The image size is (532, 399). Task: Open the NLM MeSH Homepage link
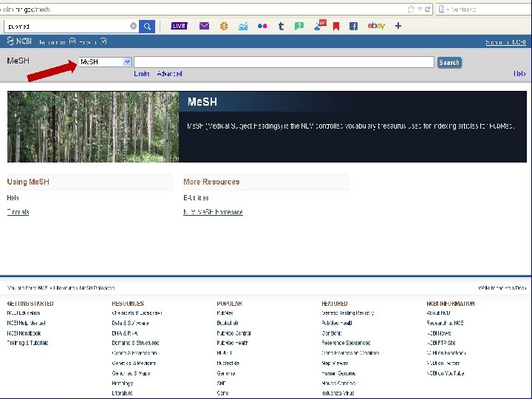(213, 212)
